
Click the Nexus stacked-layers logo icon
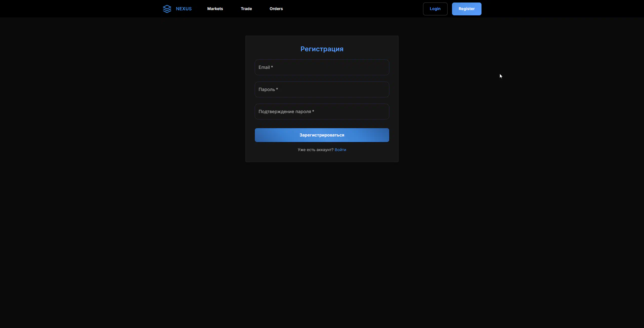point(167,9)
